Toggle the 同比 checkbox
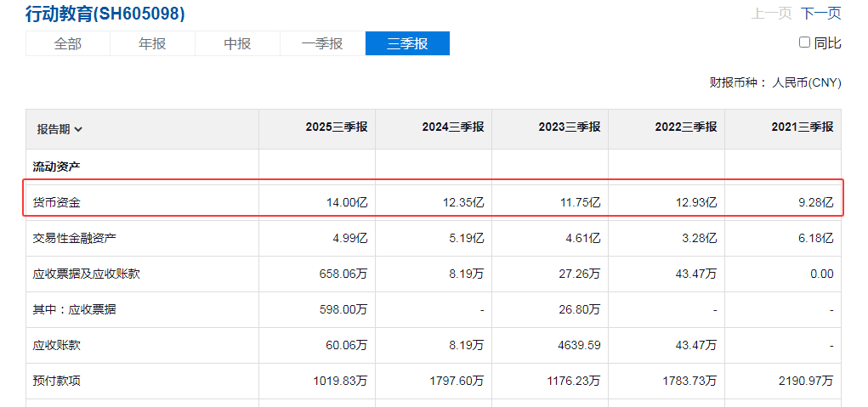This screenshot has height=407, width=868. 804,42
